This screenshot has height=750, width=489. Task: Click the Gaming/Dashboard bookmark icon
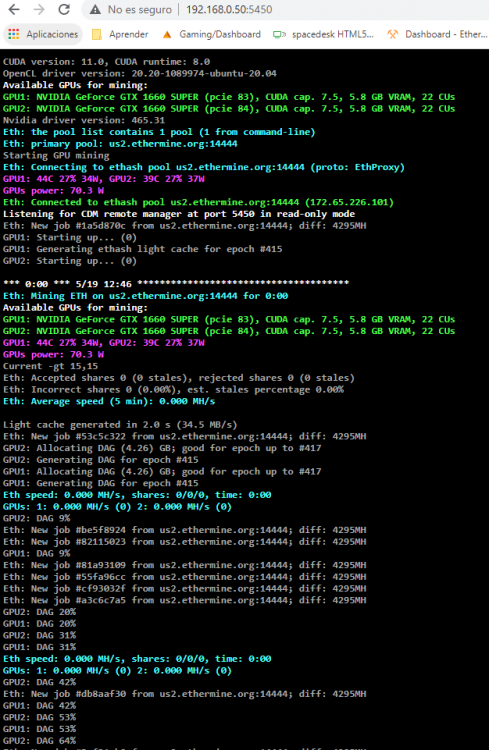click(167, 34)
